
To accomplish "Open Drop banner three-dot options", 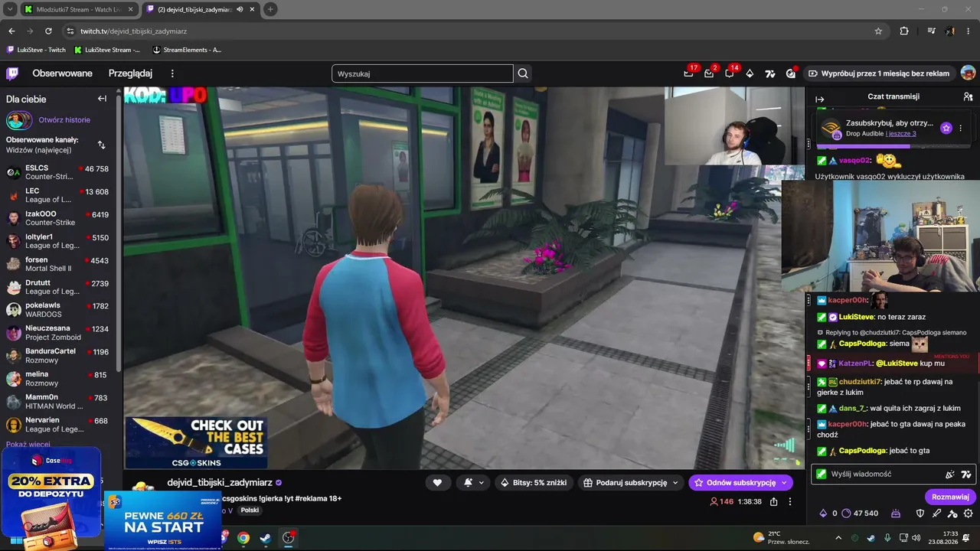I will coord(961,128).
